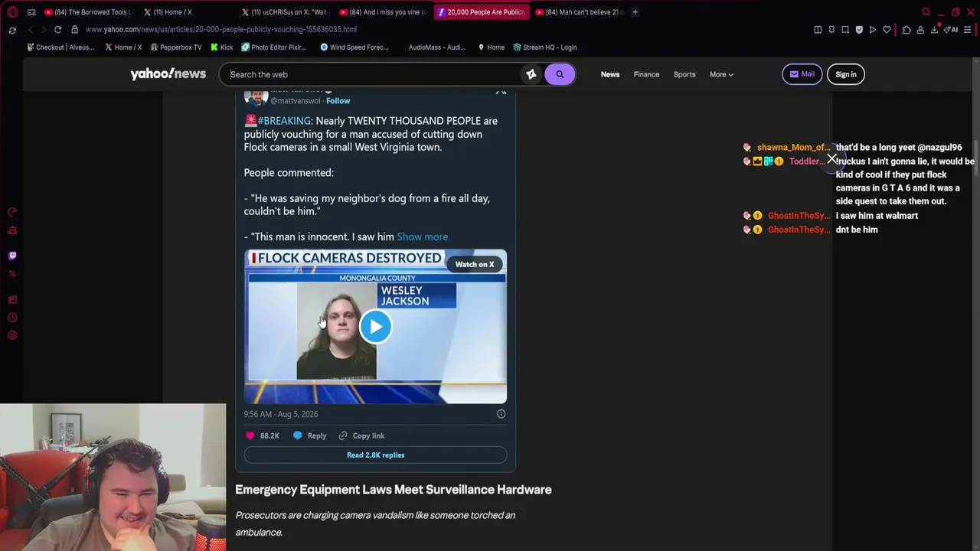Expand tweet text with Show more
The image size is (980, 551).
tap(422, 236)
